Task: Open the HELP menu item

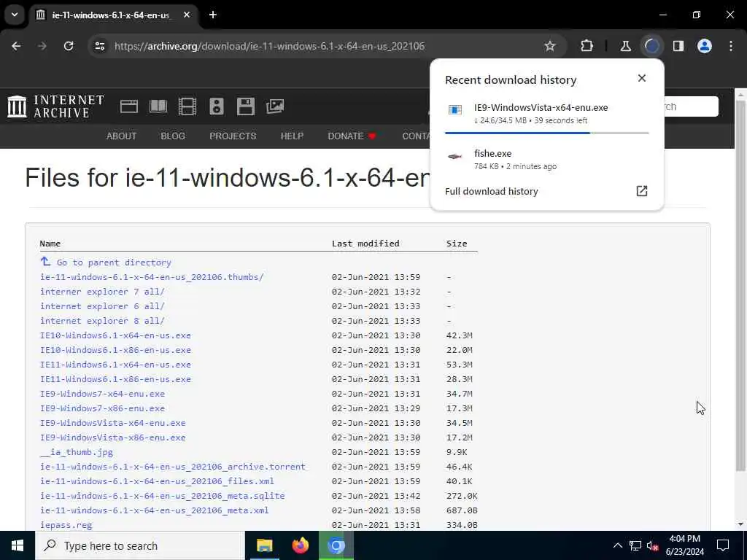Action: point(292,136)
